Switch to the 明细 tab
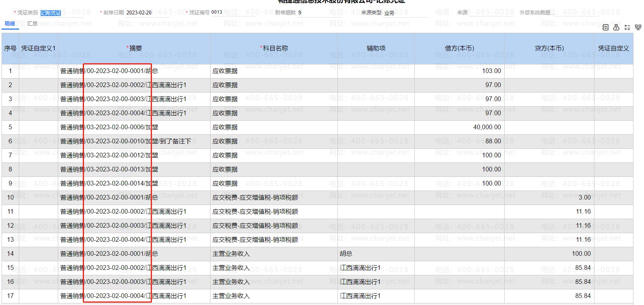The width and height of the screenshot is (644, 305). [x=10, y=23]
